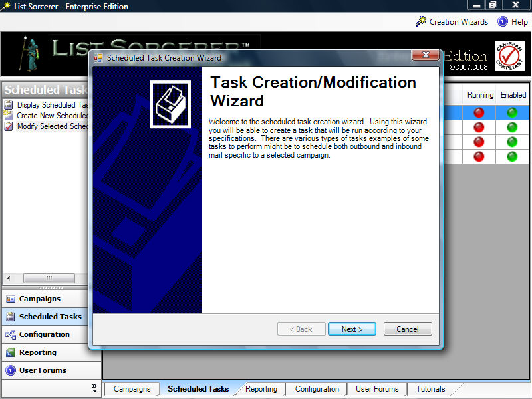Toggle the Running red light in second row

[x=479, y=127]
